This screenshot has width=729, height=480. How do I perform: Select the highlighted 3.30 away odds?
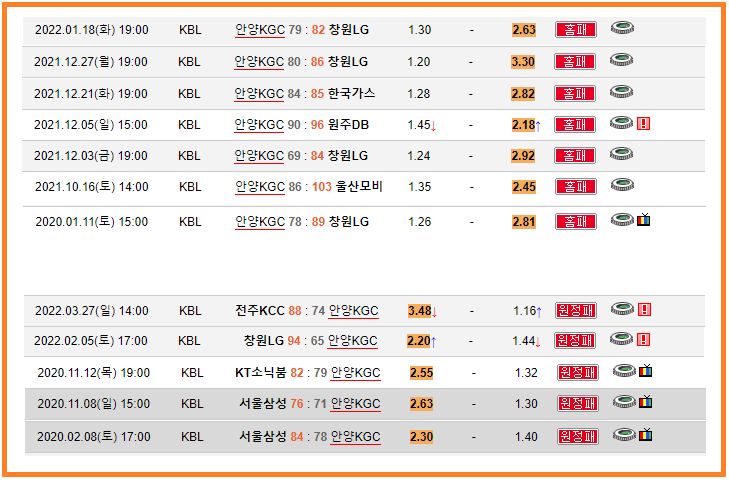click(x=523, y=61)
